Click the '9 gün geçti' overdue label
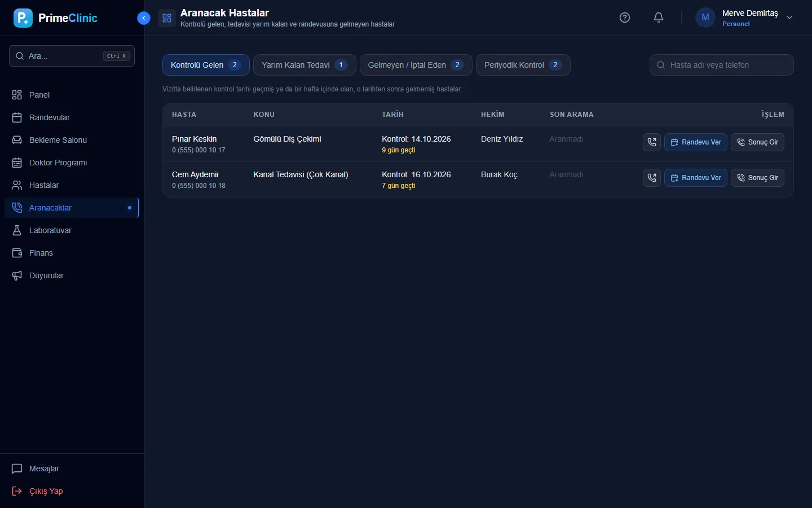812x508 pixels. (x=399, y=150)
